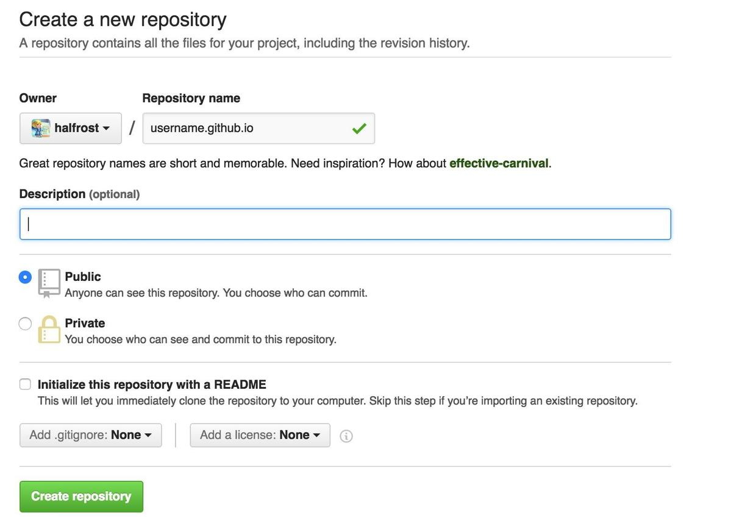Click the green checkmark in repository name field
Viewport: 756px width, 532px height.
point(359,128)
